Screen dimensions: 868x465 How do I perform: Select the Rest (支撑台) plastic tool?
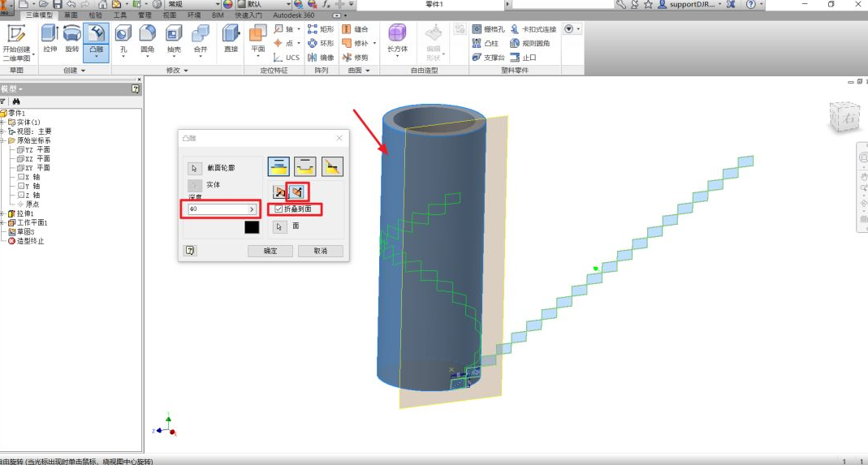(x=488, y=58)
